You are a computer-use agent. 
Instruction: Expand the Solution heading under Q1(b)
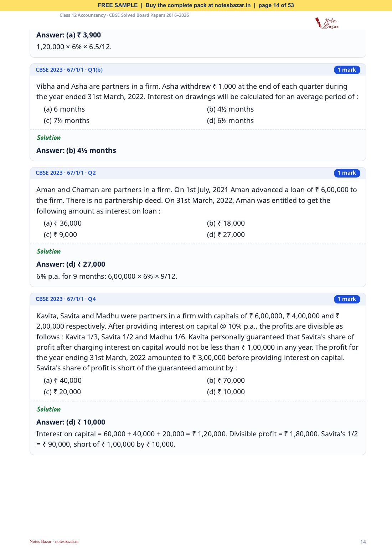point(48,138)
